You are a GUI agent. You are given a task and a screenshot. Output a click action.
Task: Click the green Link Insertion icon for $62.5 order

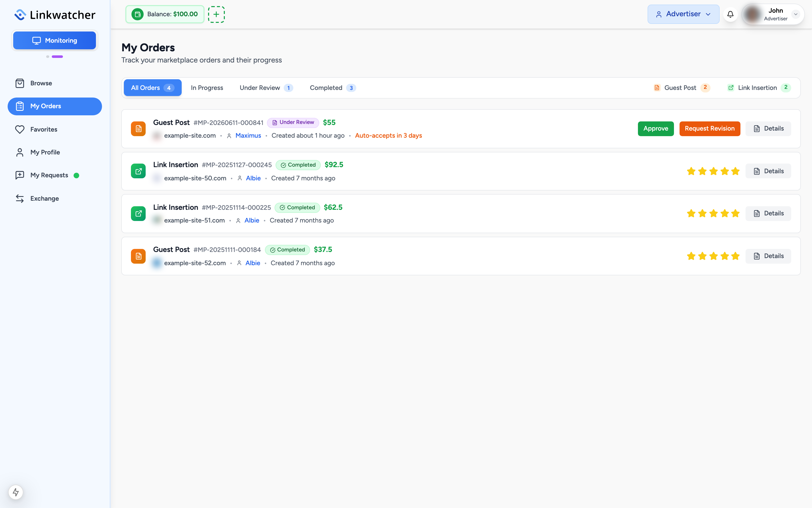pyautogui.click(x=138, y=213)
